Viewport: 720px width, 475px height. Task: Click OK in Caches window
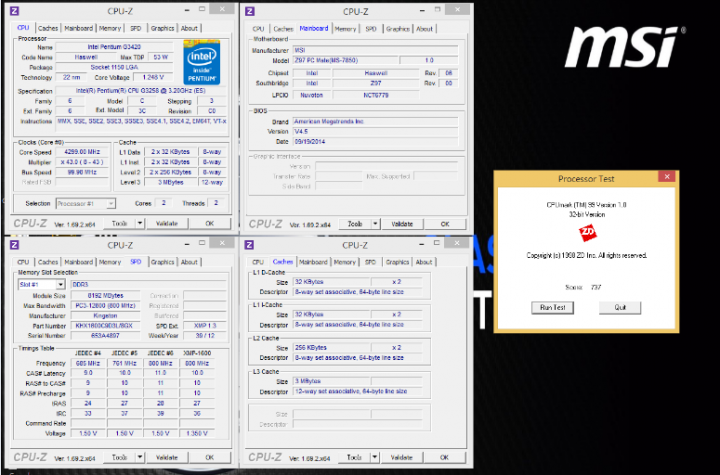pyautogui.click(x=444, y=457)
